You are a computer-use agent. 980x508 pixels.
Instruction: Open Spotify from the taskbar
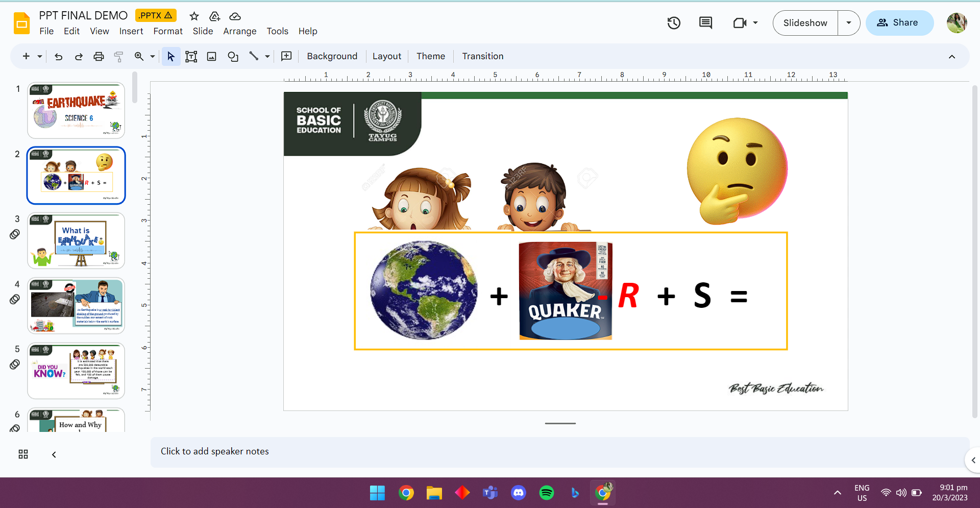[x=547, y=493]
